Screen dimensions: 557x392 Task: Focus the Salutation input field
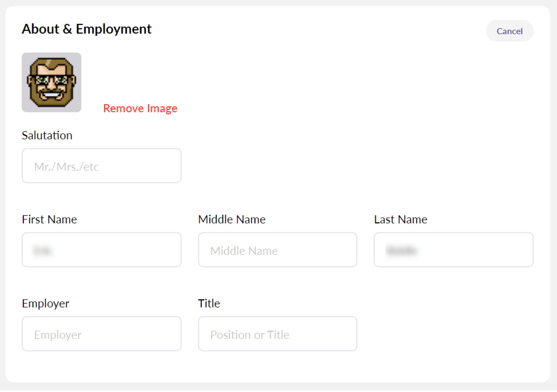click(102, 166)
